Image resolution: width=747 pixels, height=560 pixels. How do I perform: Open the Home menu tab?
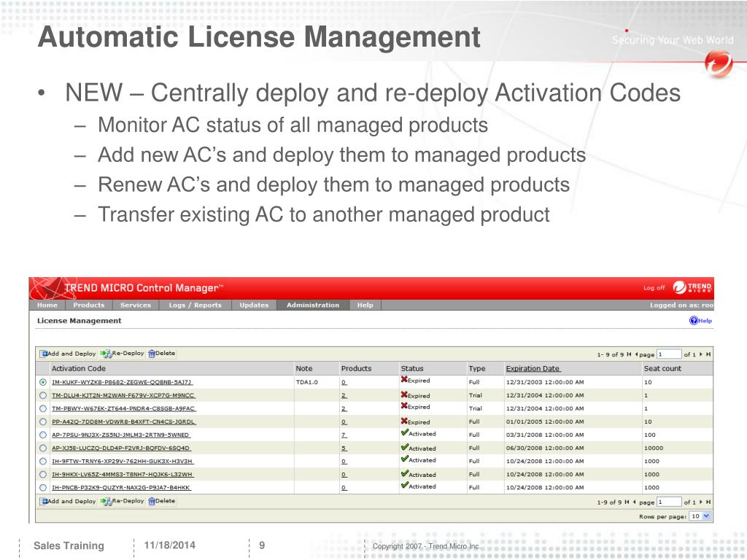(x=47, y=306)
